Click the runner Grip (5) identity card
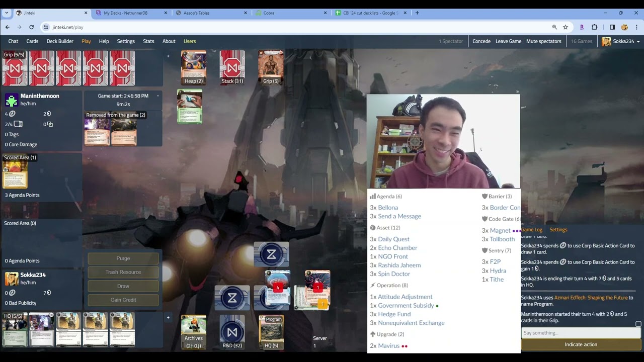This screenshot has height=362, width=644. tap(271, 67)
